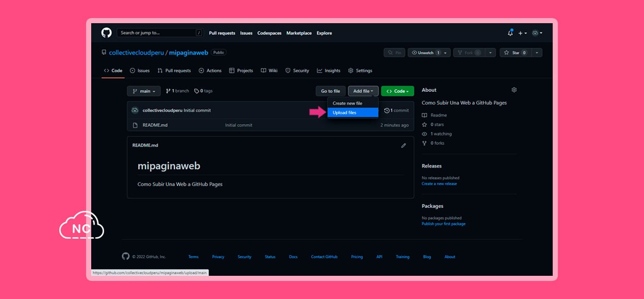Viewport: 644px width, 299px height.
Task: Click the Unwatch button
Action: tap(426, 53)
